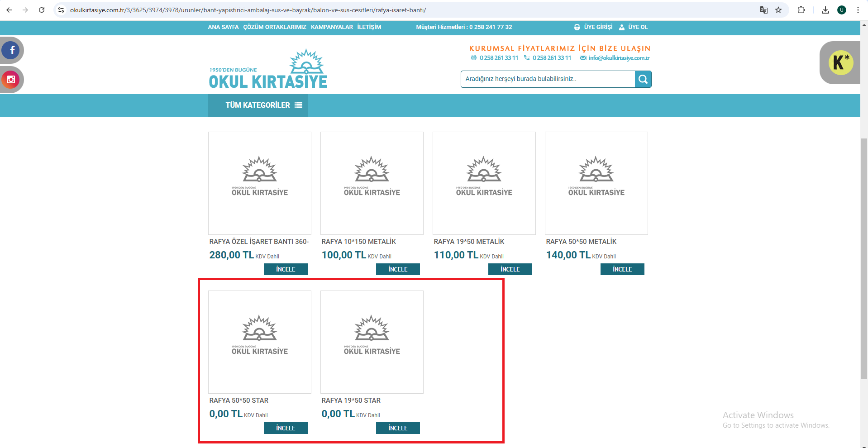The width and height of the screenshot is (868, 448).
Task: Click the Müşteri Hizmetleri phone number text
Action: (491, 27)
